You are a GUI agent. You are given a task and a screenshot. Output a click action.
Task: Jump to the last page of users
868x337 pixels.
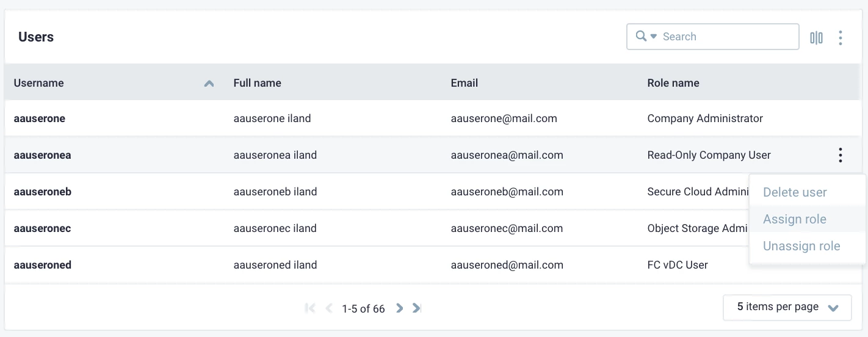(417, 308)
